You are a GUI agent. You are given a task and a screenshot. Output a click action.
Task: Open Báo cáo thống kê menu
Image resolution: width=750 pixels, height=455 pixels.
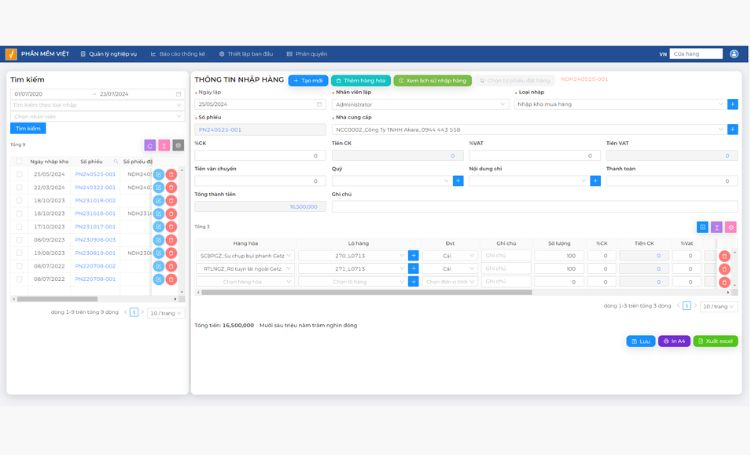click(178, 54)
